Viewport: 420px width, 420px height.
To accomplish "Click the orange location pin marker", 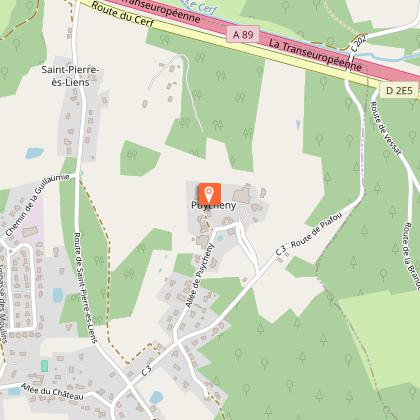I will [210, 194].
